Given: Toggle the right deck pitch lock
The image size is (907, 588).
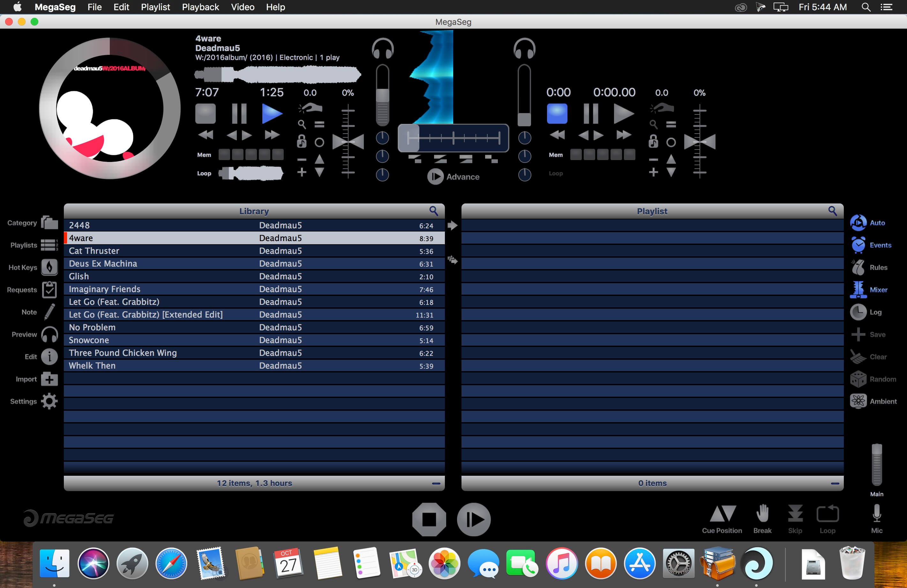Looking at the screenshot, I should click(653, 141).
